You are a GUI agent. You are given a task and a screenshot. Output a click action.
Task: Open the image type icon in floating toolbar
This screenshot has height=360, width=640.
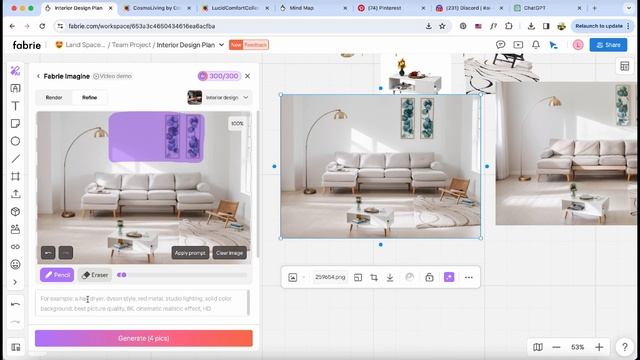coord(293,277)
